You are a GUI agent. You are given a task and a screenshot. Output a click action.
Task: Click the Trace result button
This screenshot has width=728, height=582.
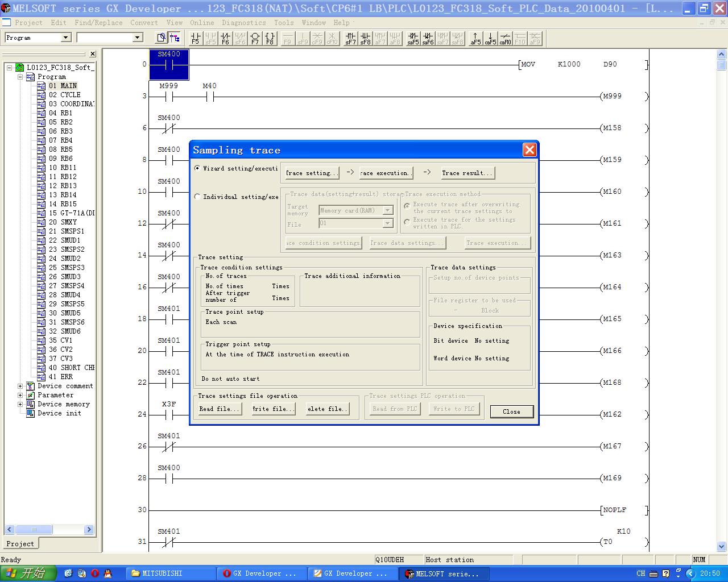(x=466, y=173)
